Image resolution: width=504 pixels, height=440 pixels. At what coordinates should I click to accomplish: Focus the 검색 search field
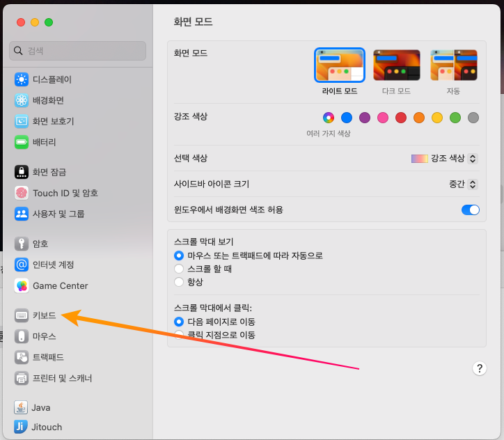[78, 51]
